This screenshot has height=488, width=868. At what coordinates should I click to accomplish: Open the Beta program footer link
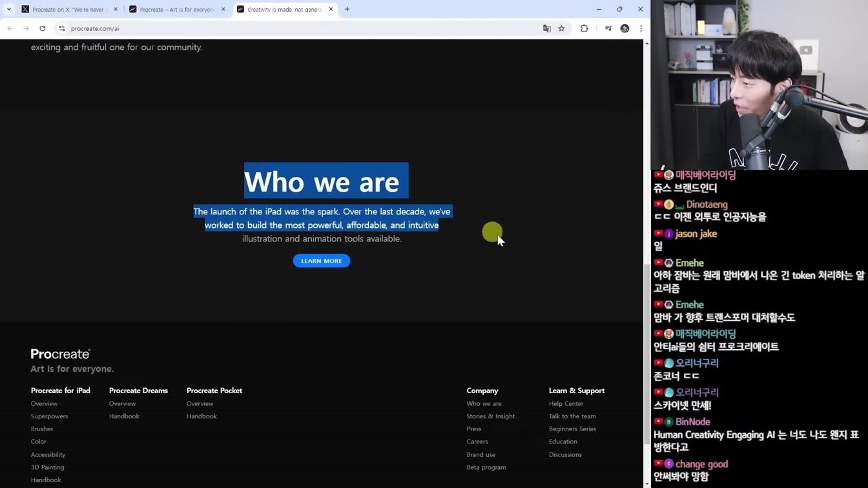point(486,467)
